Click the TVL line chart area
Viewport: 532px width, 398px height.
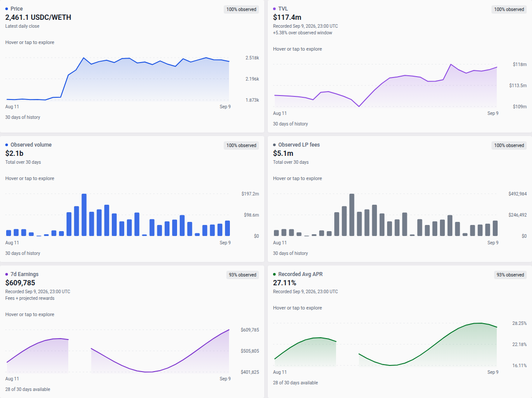[x=385, y=85]
